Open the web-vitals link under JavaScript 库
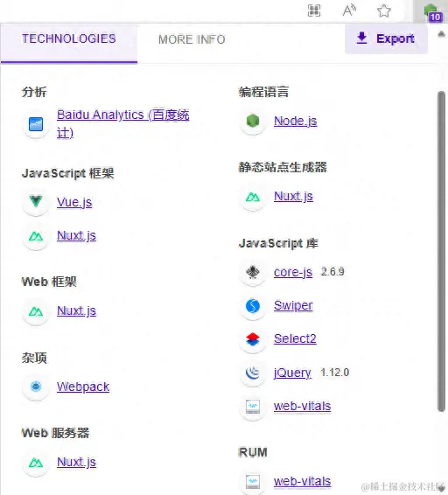The image size is (448, 495). [x=303, y=406]
